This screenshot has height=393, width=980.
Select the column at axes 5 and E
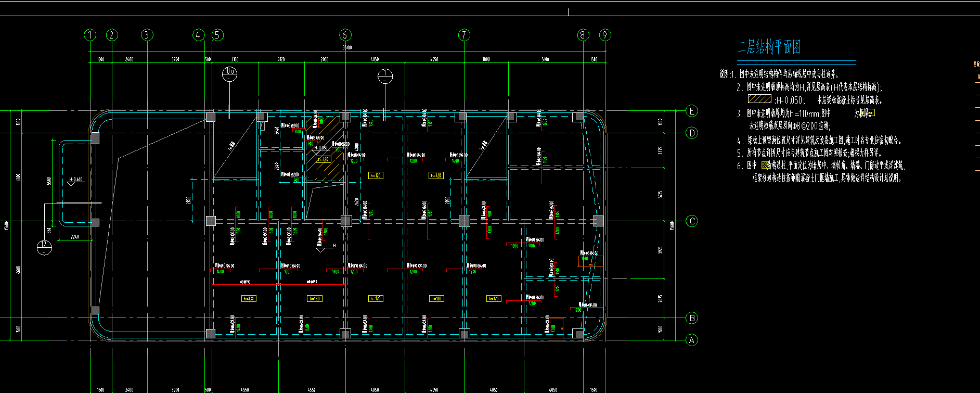(211, 117)
